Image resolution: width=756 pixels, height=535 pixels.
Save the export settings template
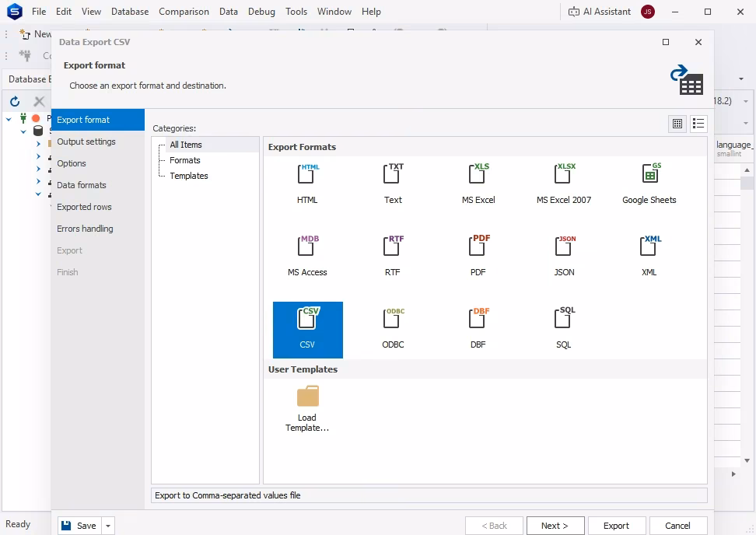point(80,526)
